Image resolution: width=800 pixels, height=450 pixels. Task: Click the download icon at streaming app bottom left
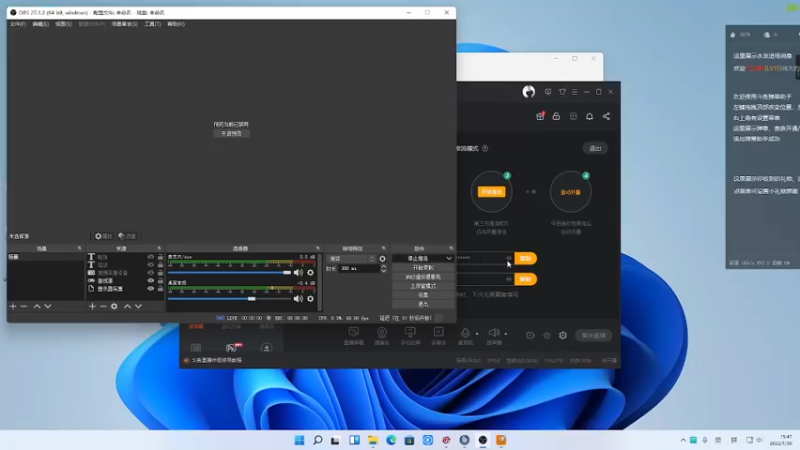click(x=266, y=348)
